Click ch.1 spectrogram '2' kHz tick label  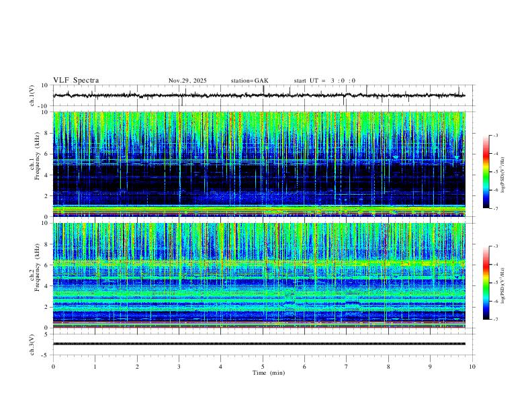(46, 195)
